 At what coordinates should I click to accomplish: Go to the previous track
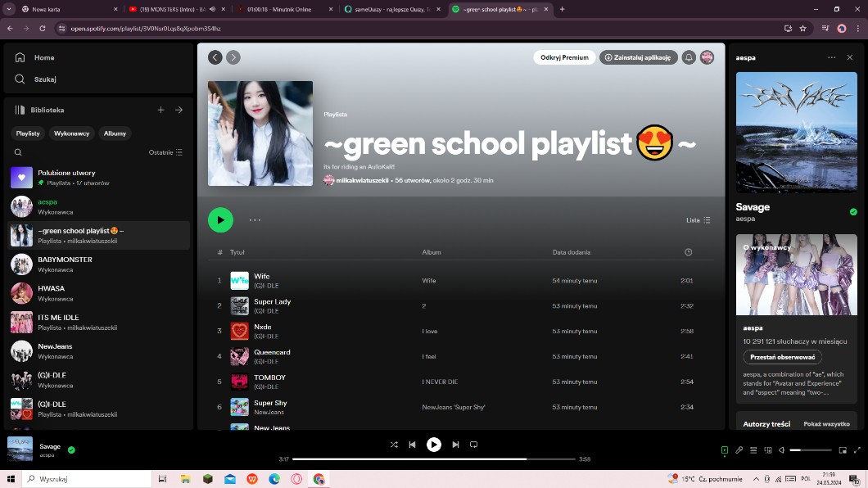point(412,445)
